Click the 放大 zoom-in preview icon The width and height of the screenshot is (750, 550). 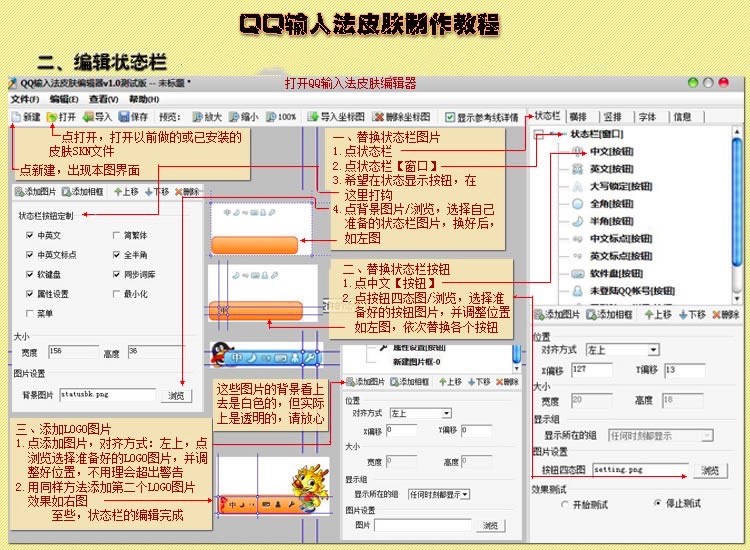198,117
